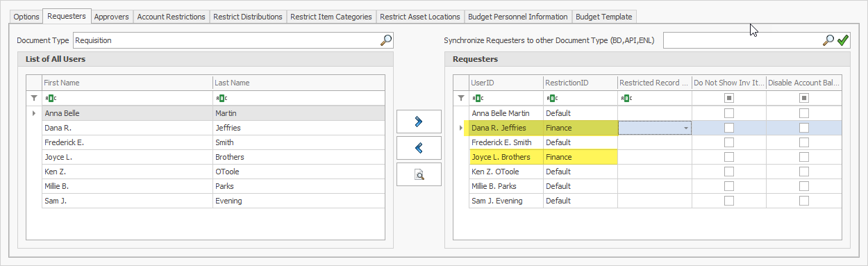
Task: Open the Account Restrictions tab
Action: pyautogui.click(x=171, y=16)
